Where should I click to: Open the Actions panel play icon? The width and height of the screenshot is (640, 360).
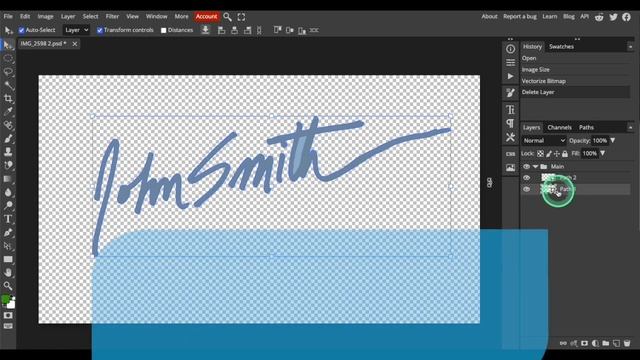[510, 76]
